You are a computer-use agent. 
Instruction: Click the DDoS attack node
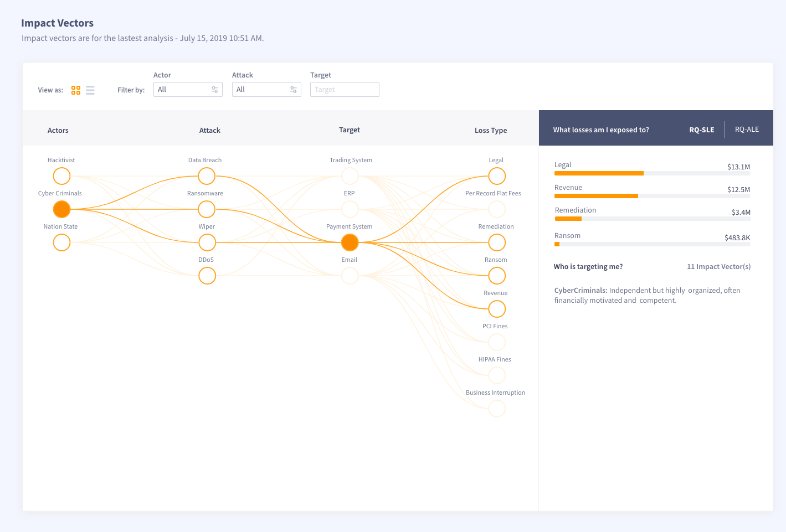click(x=207, y=276)
